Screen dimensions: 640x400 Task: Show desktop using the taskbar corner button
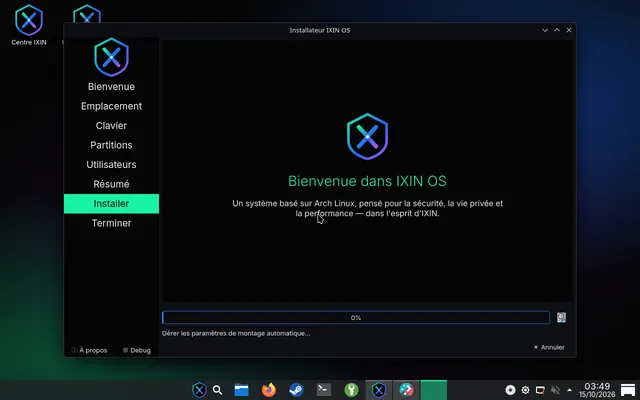point(628,390)
